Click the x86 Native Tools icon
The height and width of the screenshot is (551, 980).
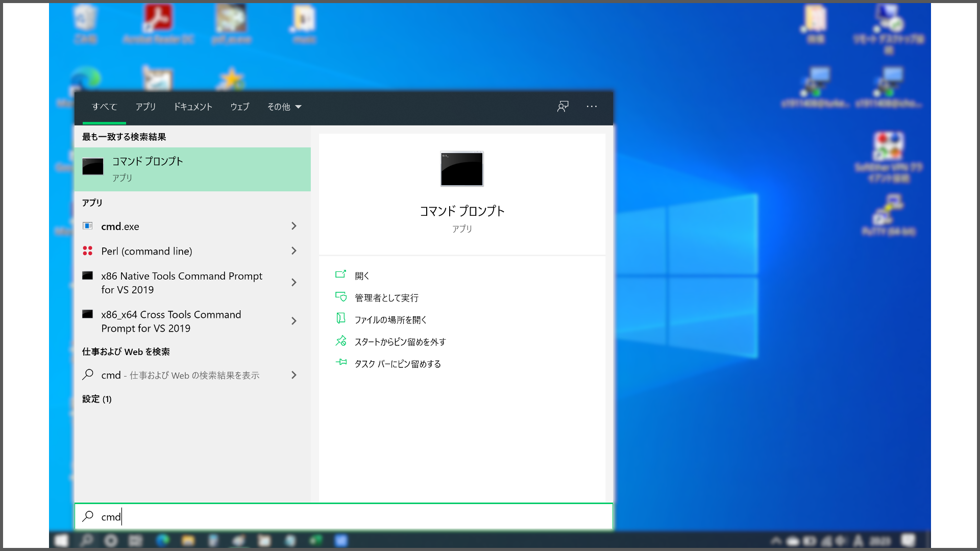(x=88, y=275)
